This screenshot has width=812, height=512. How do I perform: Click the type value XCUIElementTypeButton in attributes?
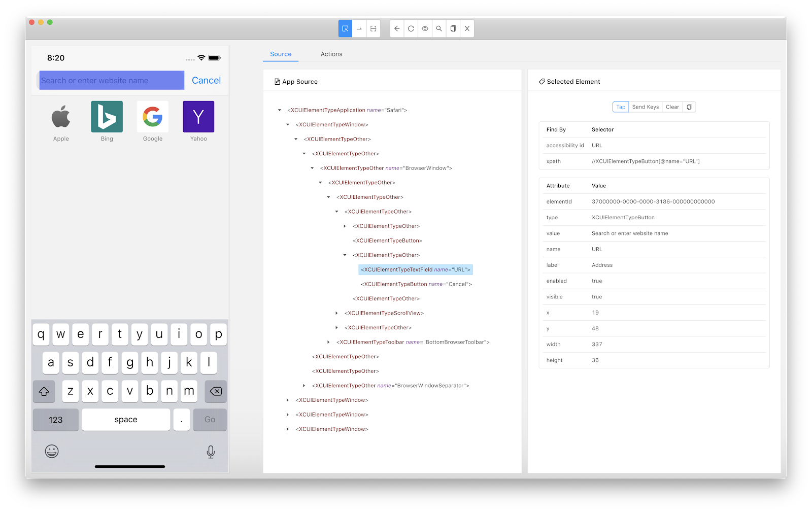[x=623, y=218]
